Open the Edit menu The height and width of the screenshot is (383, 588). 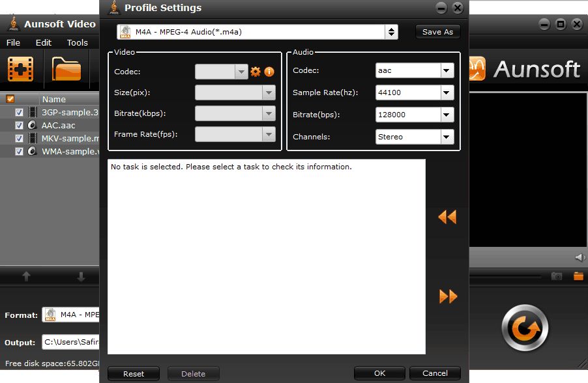coord(44,43)
